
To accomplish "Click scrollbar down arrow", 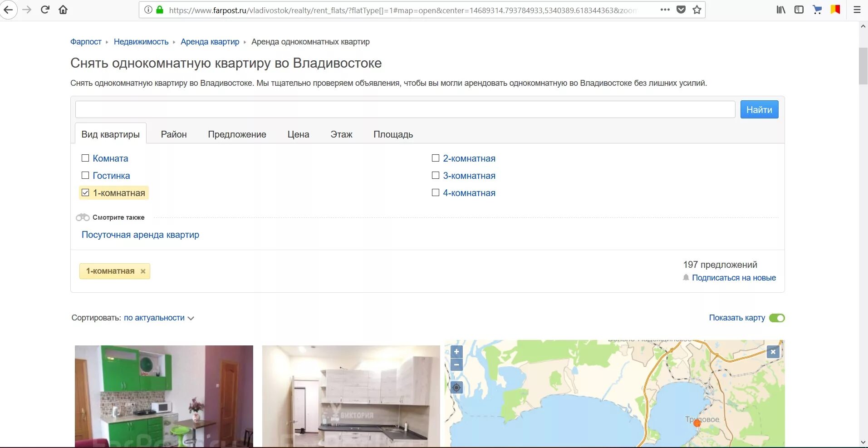I will coord(863,442).
